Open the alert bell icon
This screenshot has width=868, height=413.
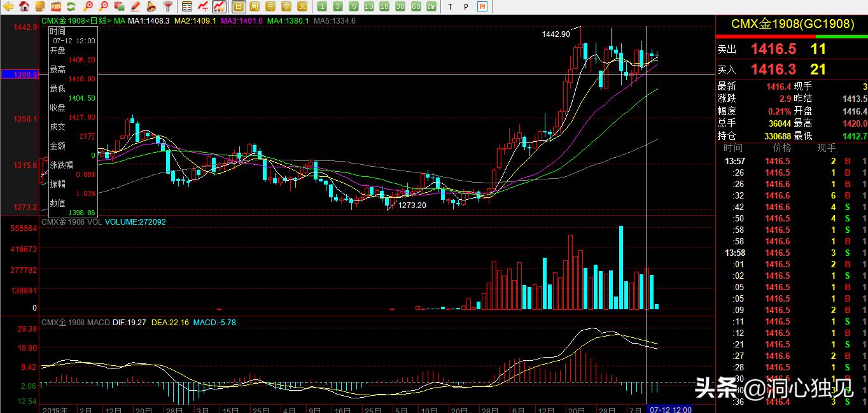(150, 7)
